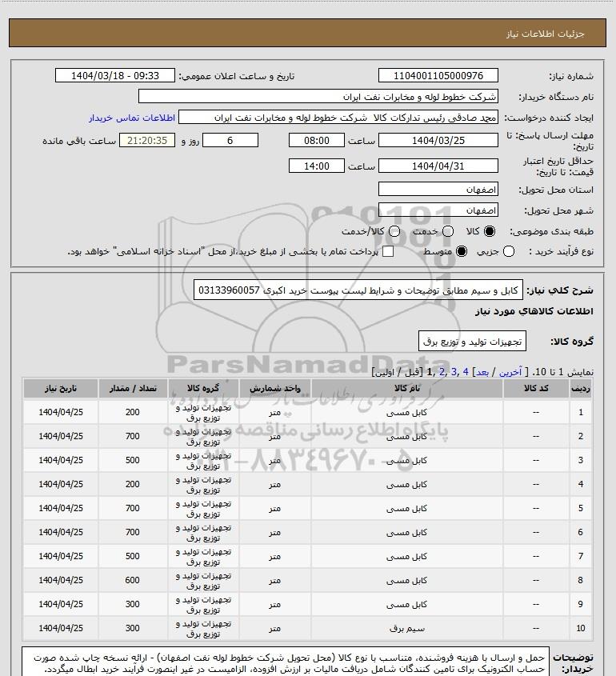This screenshot has width=616, height=676.
Task: Click quantity 700 in row 6
Action: point(132,533)
